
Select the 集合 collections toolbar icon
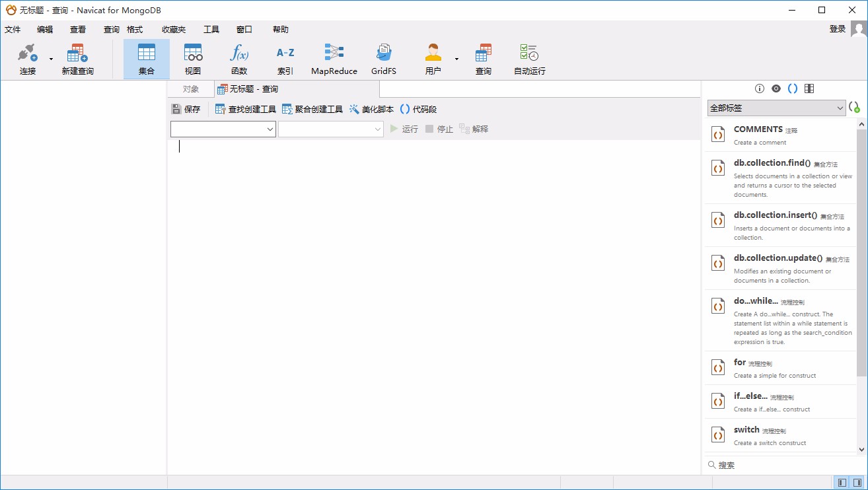[x=146, y=53]
